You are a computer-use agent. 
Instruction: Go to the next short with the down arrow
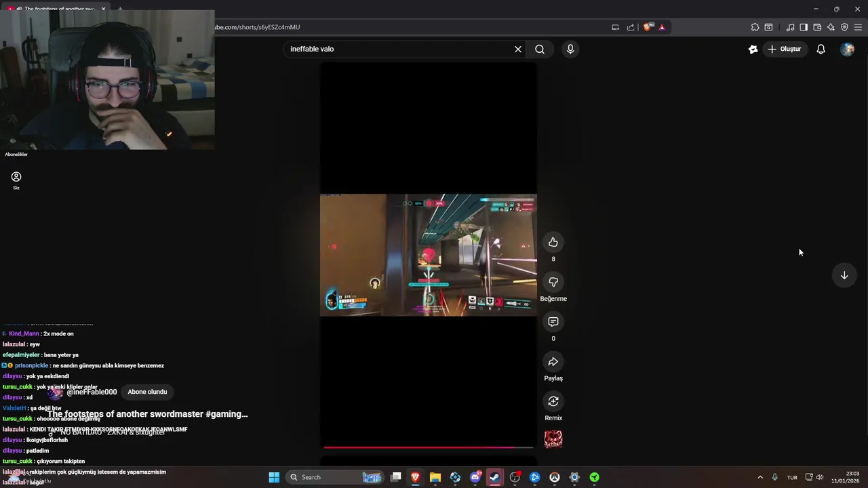(x=844, y=275)
